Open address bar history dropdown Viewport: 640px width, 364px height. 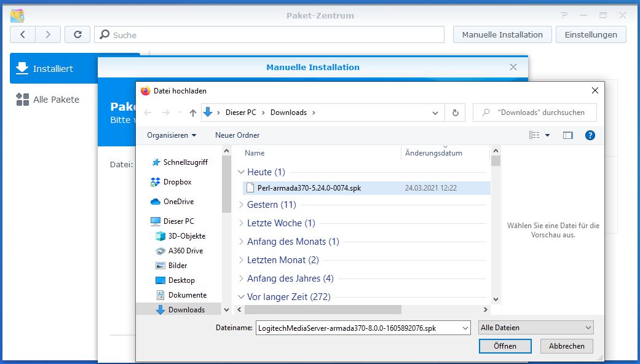click(435, 113)
